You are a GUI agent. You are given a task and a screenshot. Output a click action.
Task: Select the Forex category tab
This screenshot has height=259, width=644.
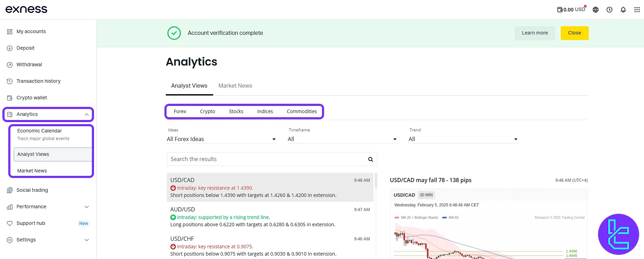point(180,111)
